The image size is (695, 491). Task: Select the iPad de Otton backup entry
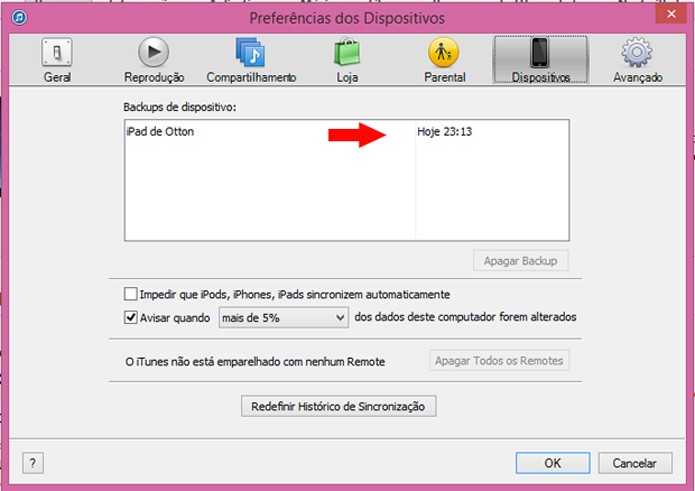click(x=160, y=132)
